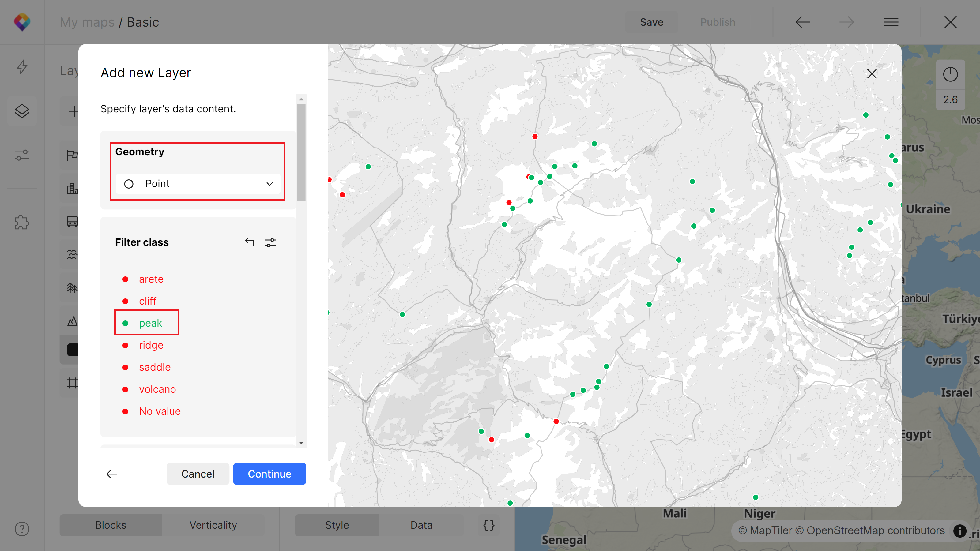The width and height of the screenshot is (980, 551).
Task: Open the layers panel icon in sidebar
Action: tap(22, 111)
